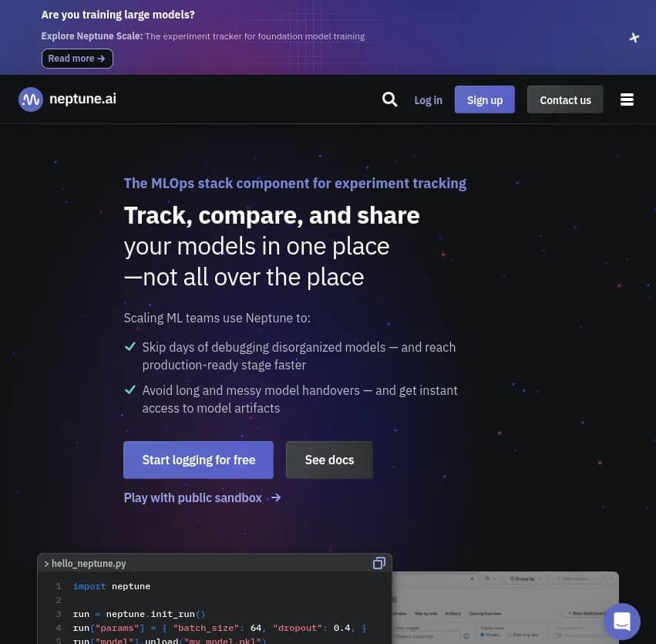Click 'Are you training large models?' heading
This screenshot has height=644, width=656.
(x=118, y=15)
